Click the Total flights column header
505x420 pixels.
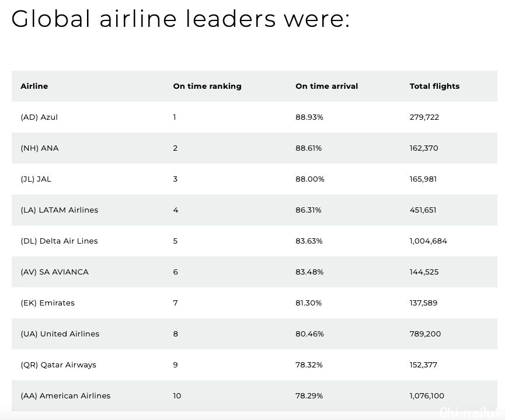pyautogui.click(x=434, y=86)
